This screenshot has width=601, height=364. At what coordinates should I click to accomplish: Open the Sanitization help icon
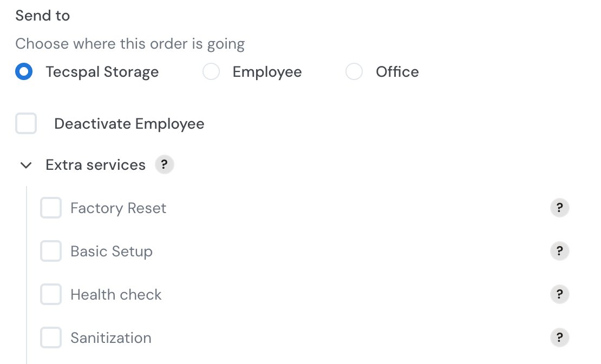pyautogui.click(x=560, y=337)
